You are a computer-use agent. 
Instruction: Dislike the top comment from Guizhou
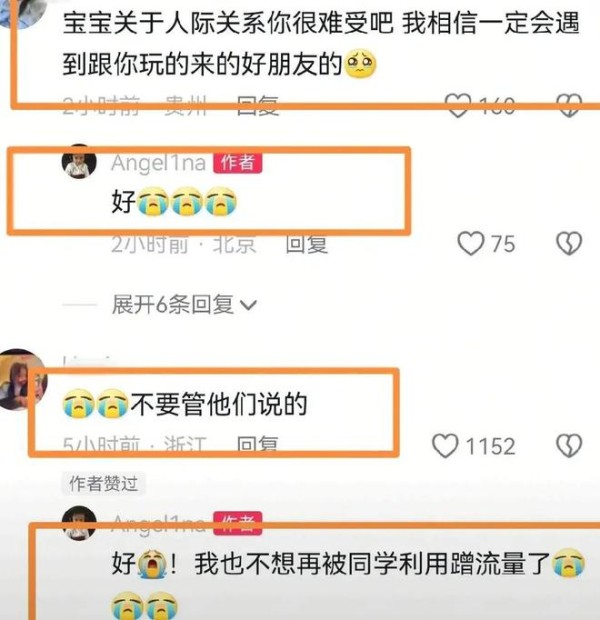(569, 105)
